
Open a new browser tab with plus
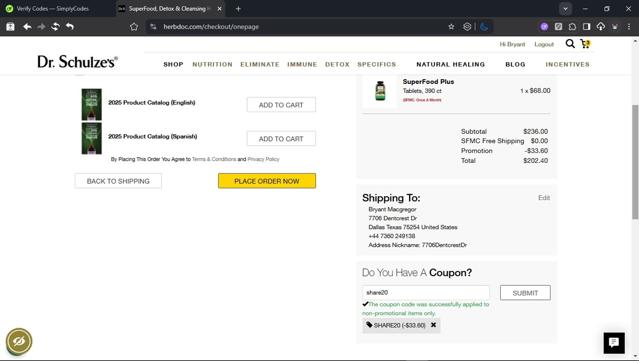click(x=238, y=9)
